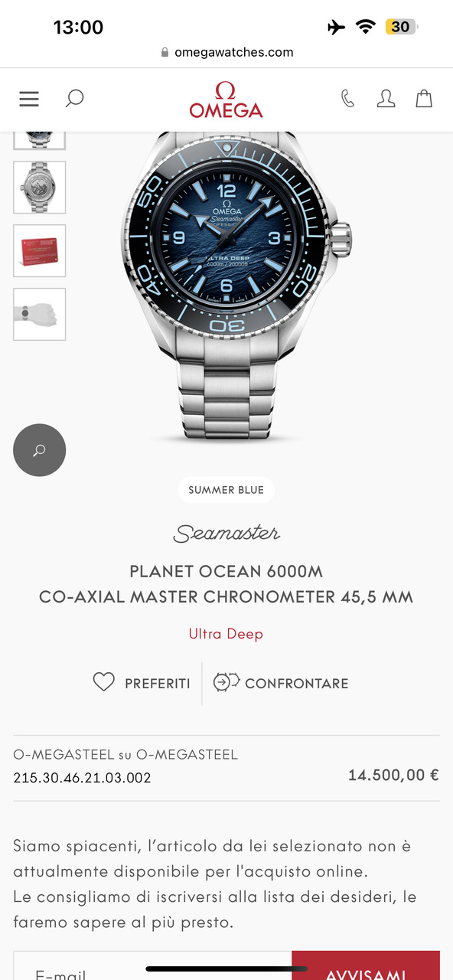
Task: Tap the Summer Blue badge
Action: pyautogui.click(x=226, y=490)
